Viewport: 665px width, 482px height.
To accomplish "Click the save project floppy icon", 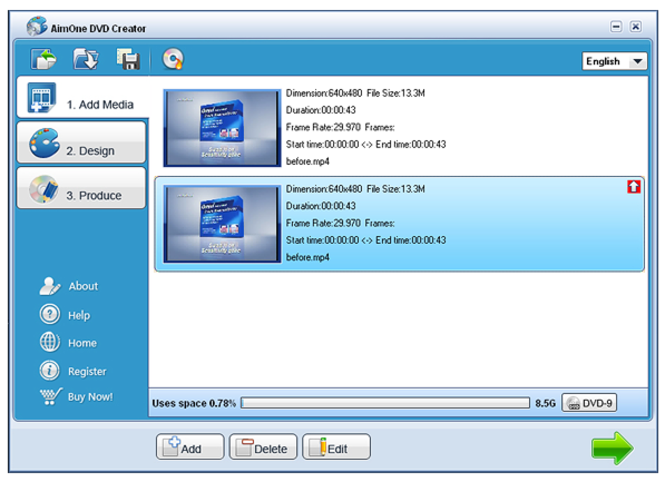I will pos(129,59).
